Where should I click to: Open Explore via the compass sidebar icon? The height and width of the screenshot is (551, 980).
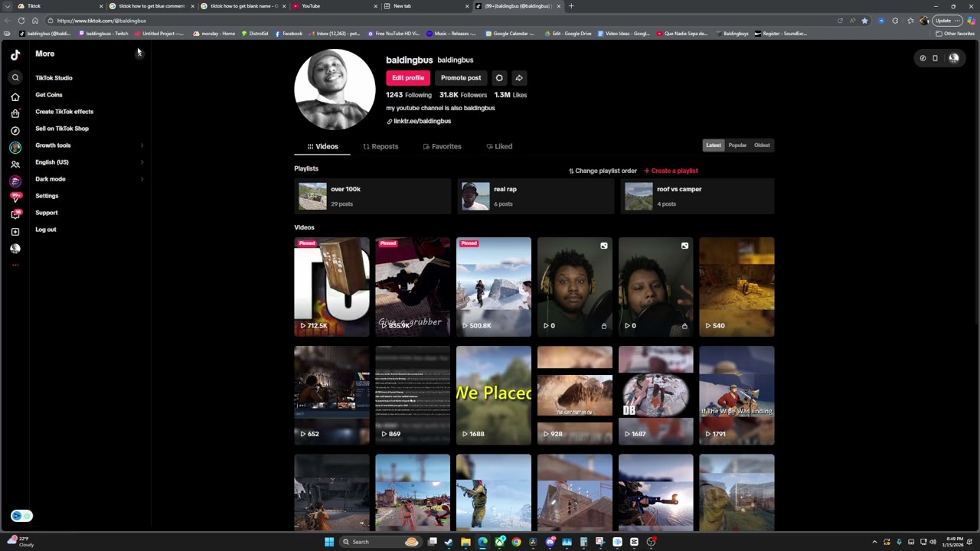[x=15, y=131]
